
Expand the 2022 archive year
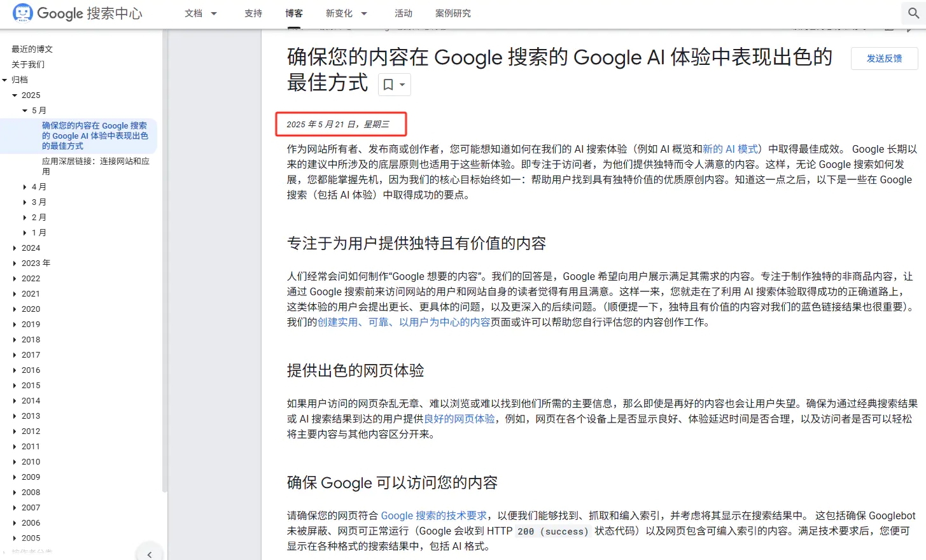pos(15,278)
